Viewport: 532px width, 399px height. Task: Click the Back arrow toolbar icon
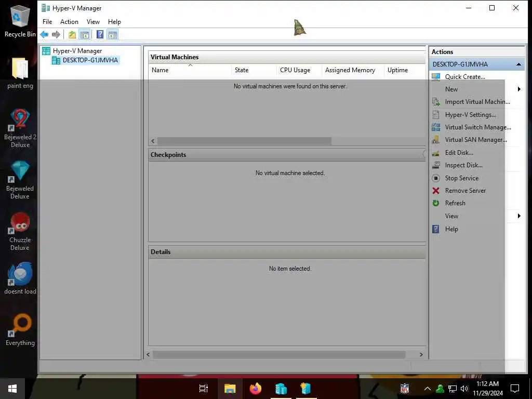(x=44, y=34)
